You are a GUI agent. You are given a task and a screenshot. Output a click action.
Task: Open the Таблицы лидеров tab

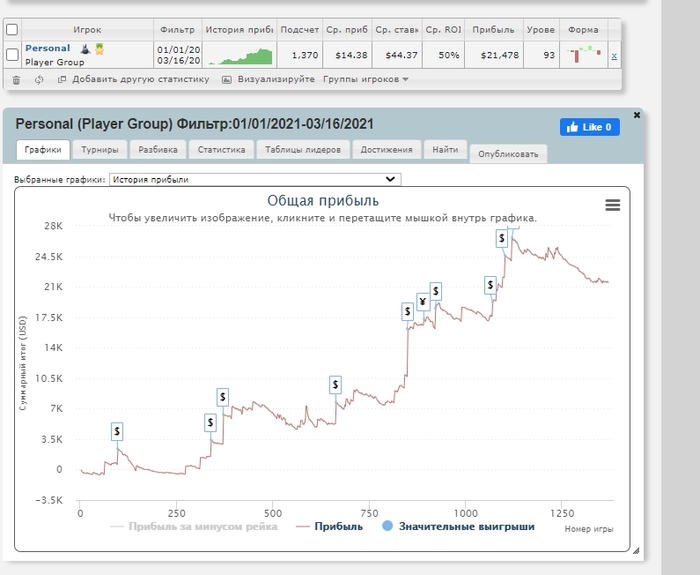pyautogui.click(x=303, y=150)
